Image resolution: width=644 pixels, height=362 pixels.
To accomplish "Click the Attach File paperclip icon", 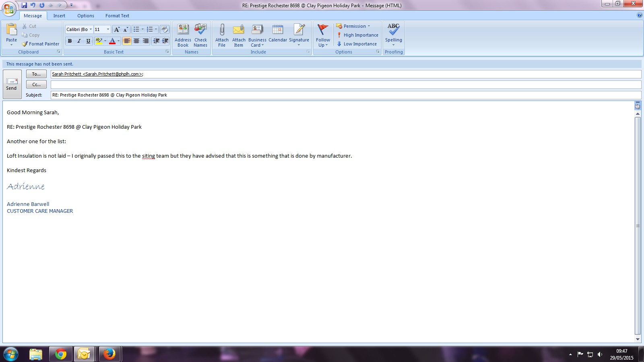I will (x=222, y=30).
